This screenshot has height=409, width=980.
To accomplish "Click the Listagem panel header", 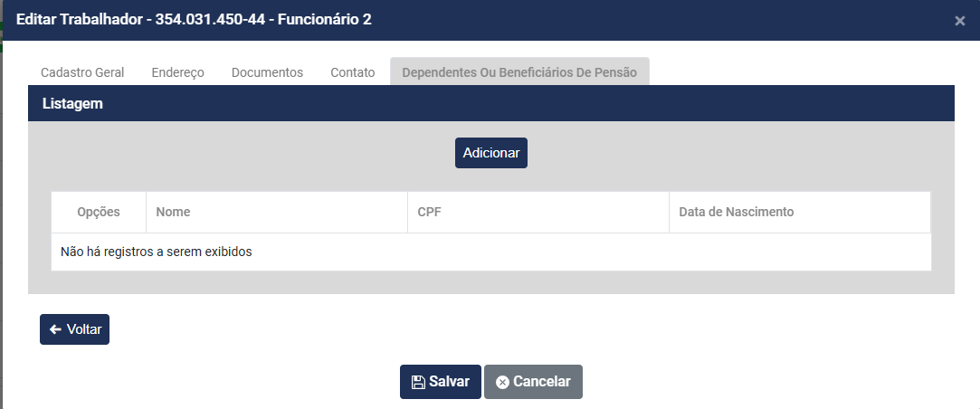I will point(72,104).
